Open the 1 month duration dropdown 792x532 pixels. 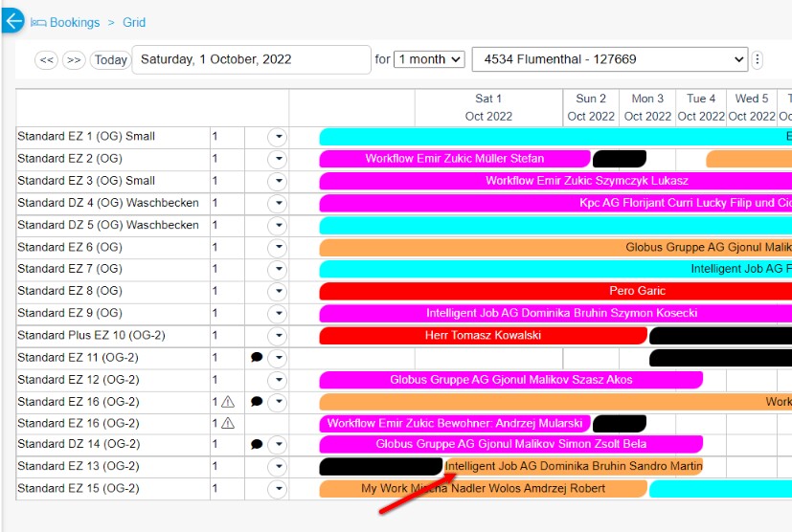[x=429, y=59]
